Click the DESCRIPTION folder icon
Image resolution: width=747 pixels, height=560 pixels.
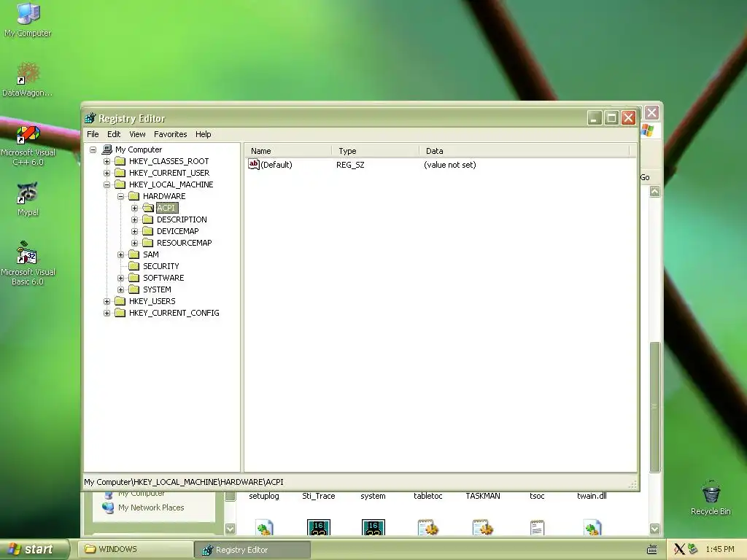pyautogui.click(x=147, y=219)
